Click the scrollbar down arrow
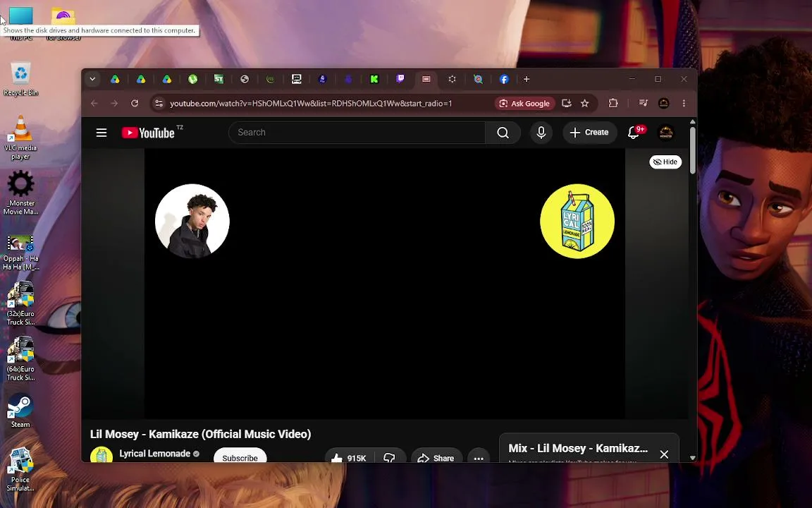Viewport: 812px width, 508px height. 692,458
